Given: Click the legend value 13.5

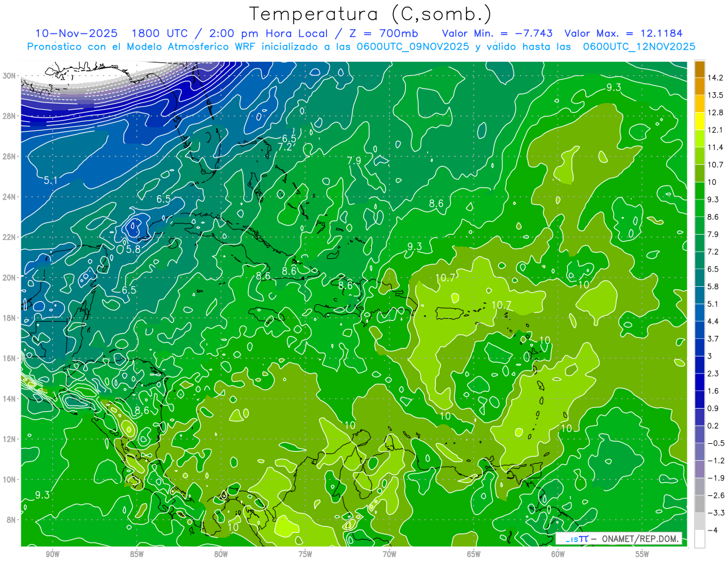Looking at the screenshot, I should coord(715,95).
